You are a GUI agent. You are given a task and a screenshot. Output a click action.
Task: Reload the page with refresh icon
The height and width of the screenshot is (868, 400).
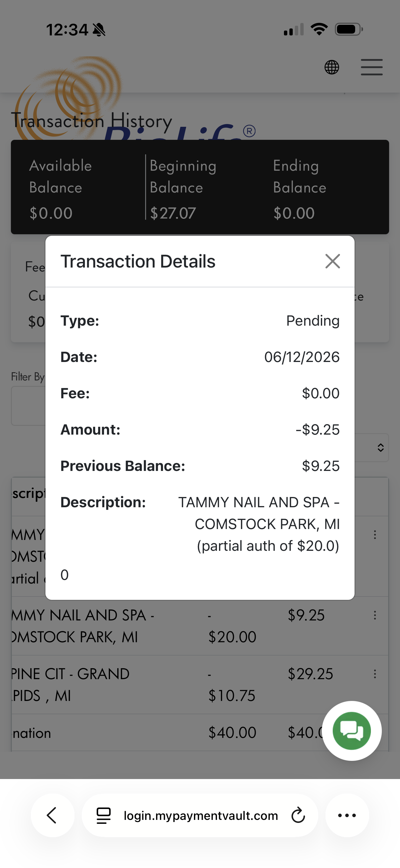[298, 815]
